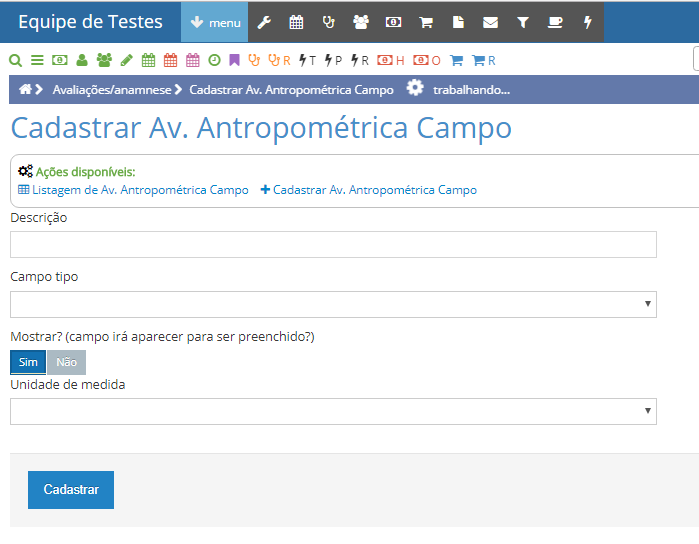Open the stethoscope menu in top navbar
699x544 pixels.
point(328,22)
